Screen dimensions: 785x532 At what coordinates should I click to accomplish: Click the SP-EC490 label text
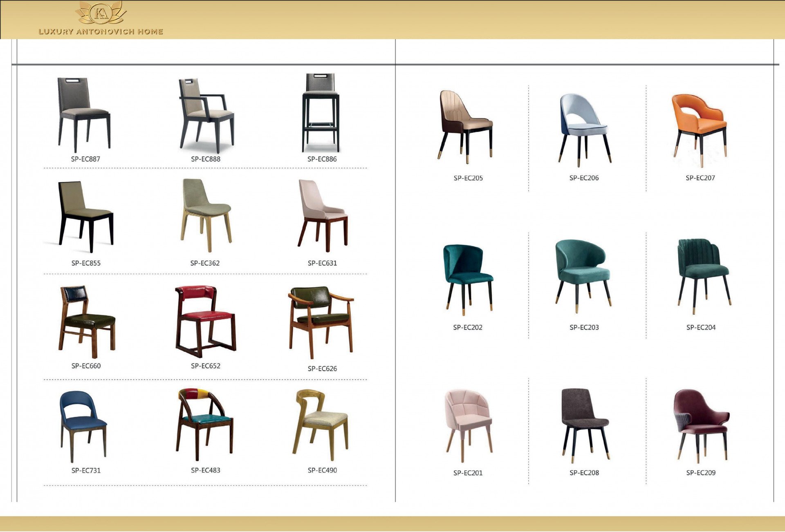[x=322, y=470]
